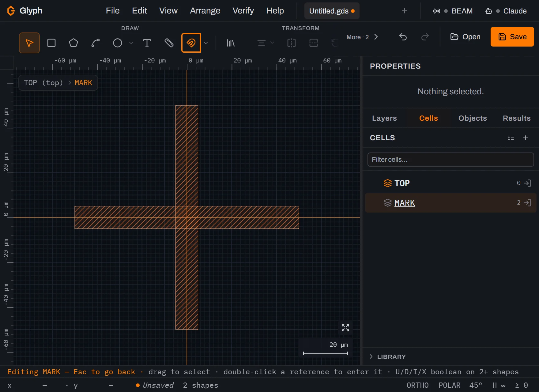Image resolution: width=539 pixels, height=392 pixels.
Task: Click the Glyph logo
Action: 24,11
